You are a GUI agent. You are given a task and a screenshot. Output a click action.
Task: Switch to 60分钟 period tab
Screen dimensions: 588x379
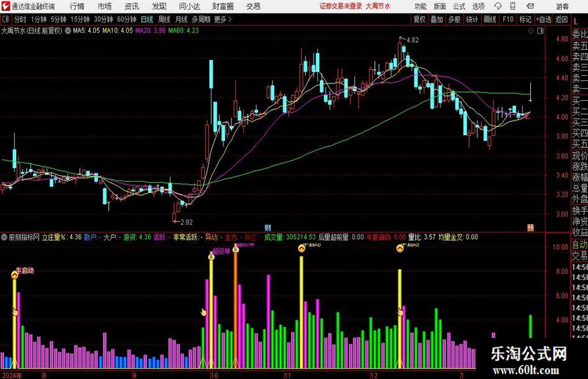127,19
